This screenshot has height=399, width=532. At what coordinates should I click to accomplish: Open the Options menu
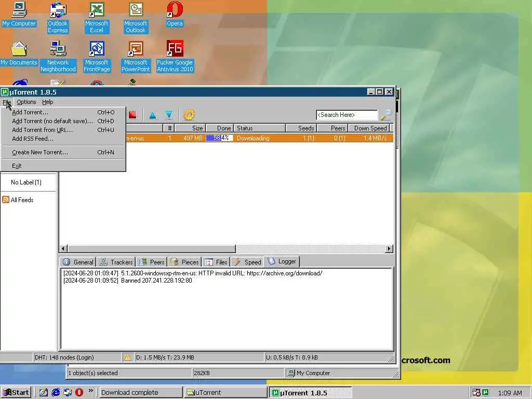point(26,102)
